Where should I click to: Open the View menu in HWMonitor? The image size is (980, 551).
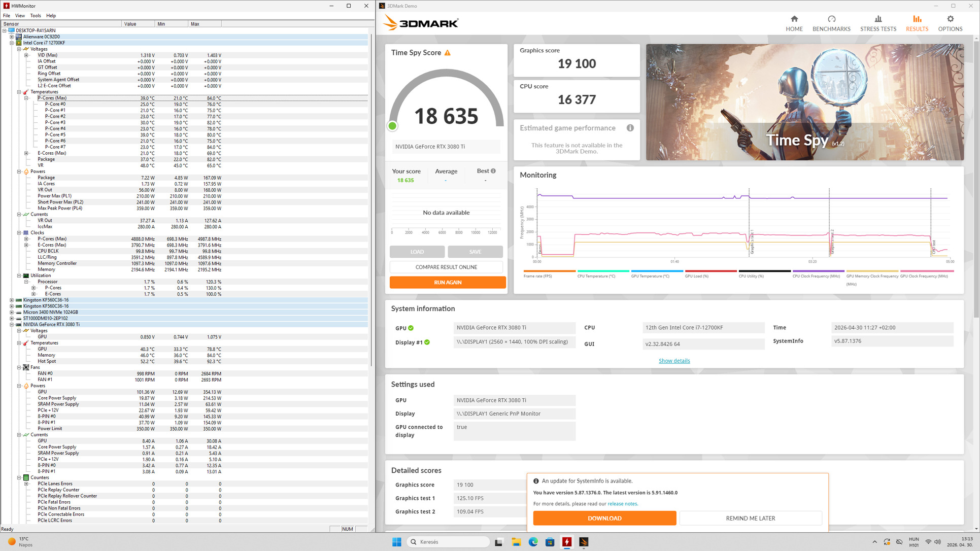pos(20,16)
